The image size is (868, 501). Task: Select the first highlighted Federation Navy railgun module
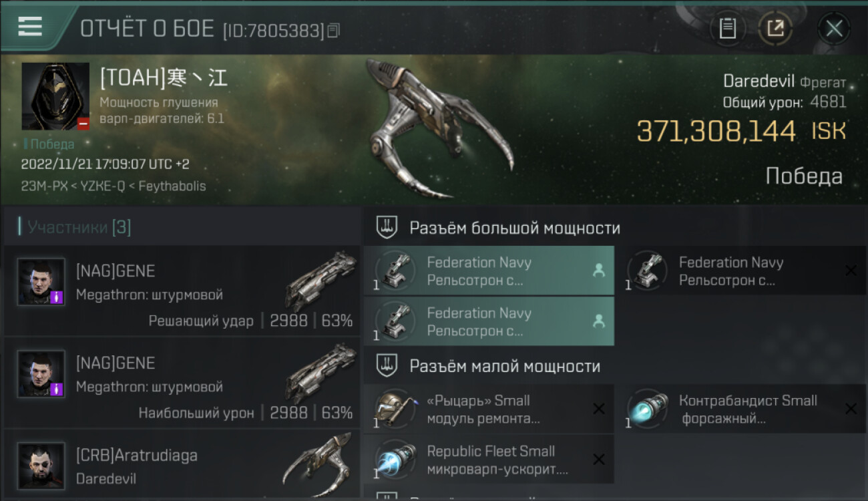tap(489, 271)
